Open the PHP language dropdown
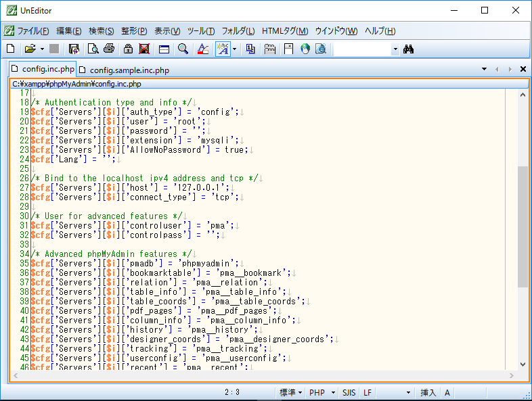The width and height of the screenshot is (532, 401). pyautogui.click(x=321, y=392)
